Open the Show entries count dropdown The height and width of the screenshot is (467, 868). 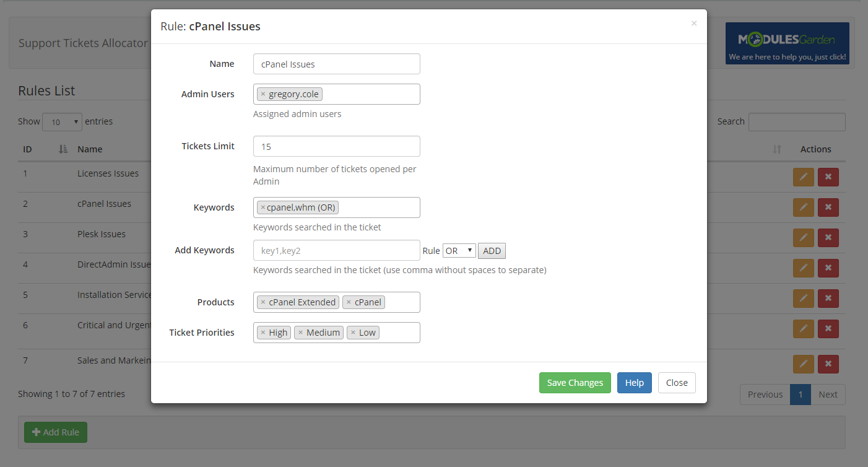coord(62,122)
